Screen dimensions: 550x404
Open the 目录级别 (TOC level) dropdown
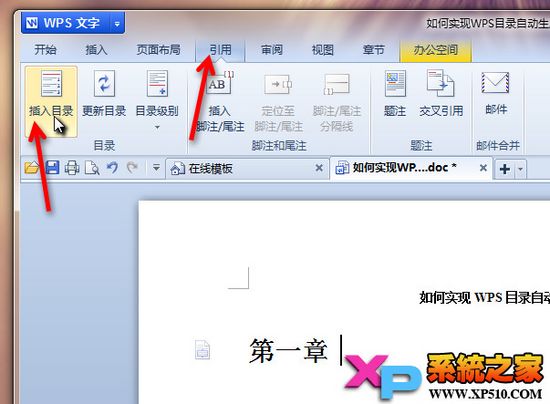pos(157,127)
